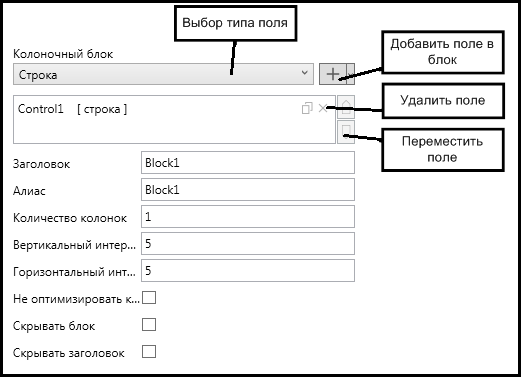Click the Горизонтальный интервал input field
The width and height of the screenshot is (521, 377).
click(x=248, y=271)
